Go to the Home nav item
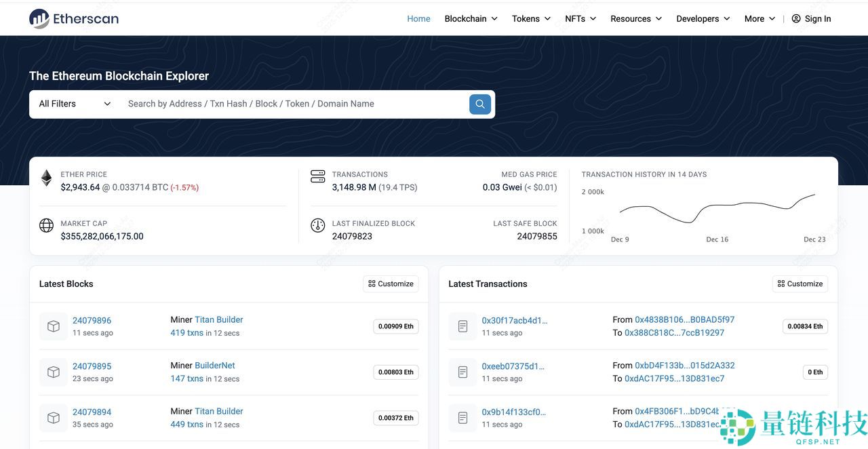This screenshot has width=868, height=449. (x=418, y=19)
